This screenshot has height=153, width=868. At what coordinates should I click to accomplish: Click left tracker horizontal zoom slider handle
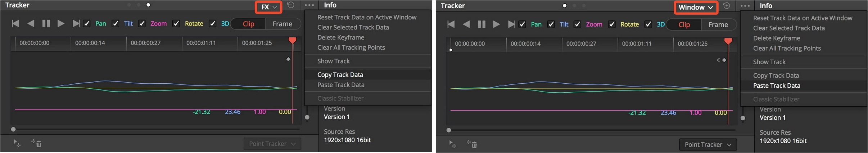pyautogui.click(x=13, y=129)
